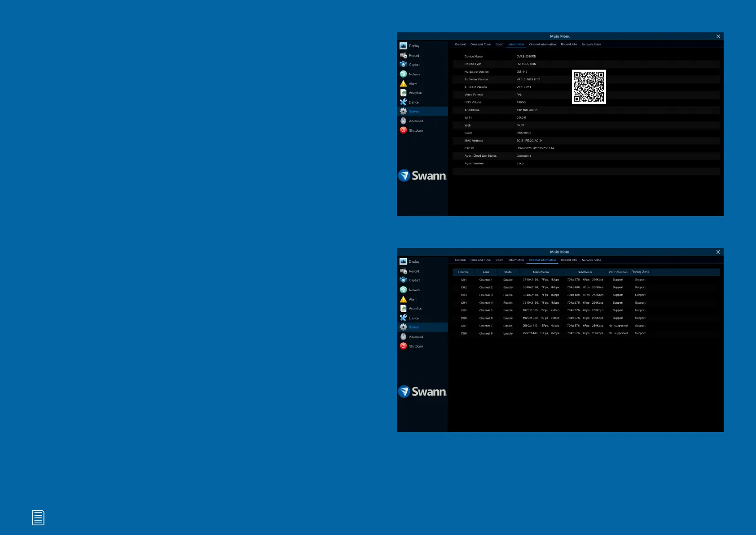Image resolution: width=756 pixels, height=535 pixels.
Task: Select System gear icon in the lower sidebar
Action: [403, 327]
